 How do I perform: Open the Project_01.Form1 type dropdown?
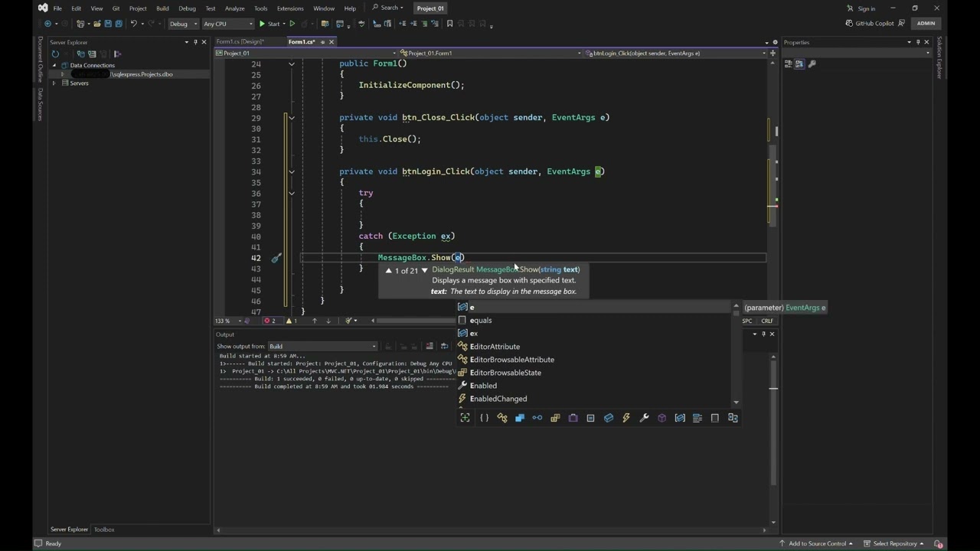[490, 54]
